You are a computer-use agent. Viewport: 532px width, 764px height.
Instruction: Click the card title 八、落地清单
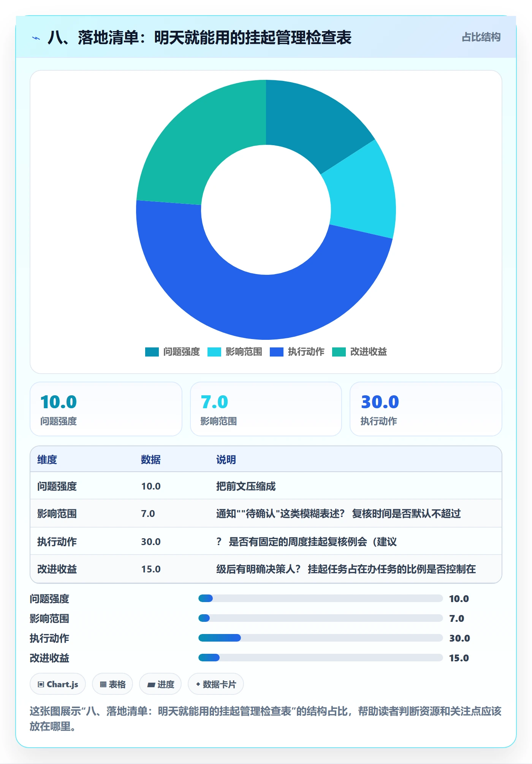point(199,38)
